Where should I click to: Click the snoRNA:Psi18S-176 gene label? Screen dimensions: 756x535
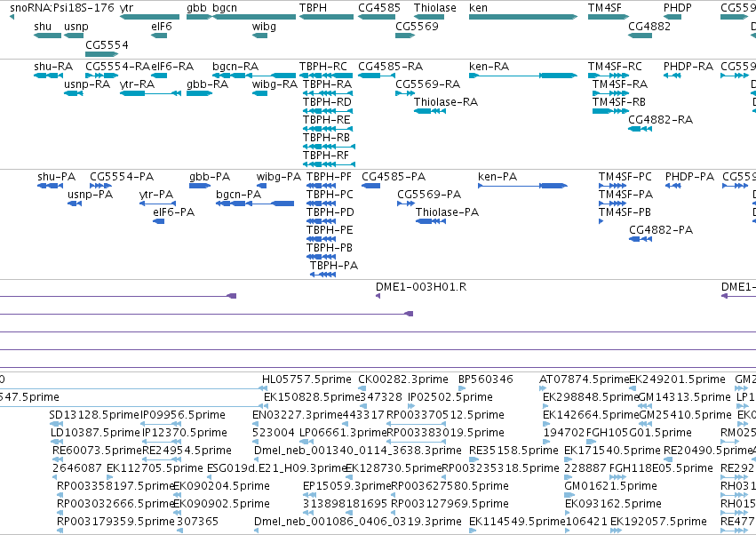(x=62, y=8)
